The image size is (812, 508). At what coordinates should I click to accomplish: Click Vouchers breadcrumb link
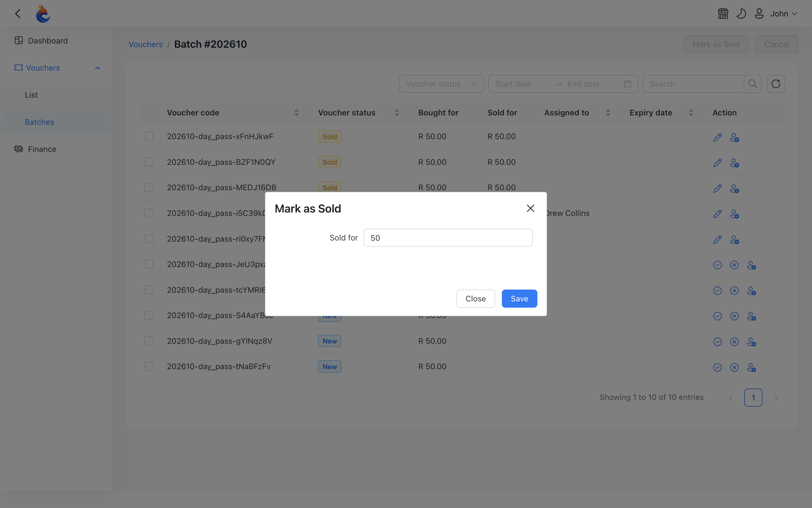(145, 44)
